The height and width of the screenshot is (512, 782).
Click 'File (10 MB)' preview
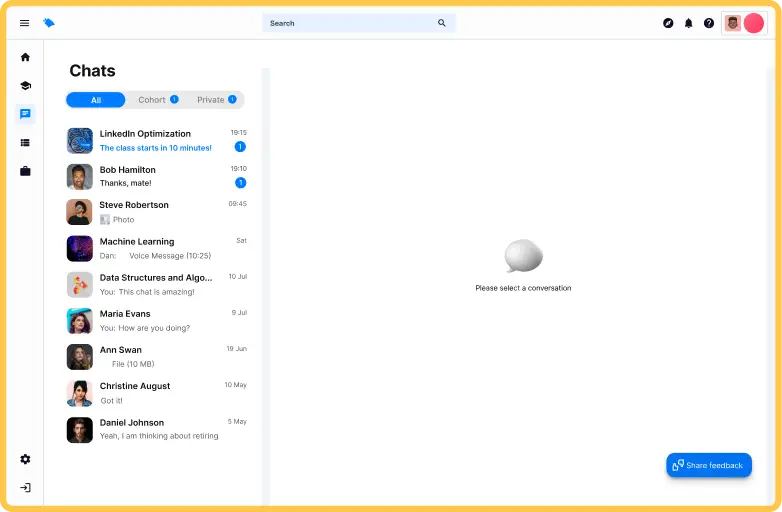coord(133,364)
